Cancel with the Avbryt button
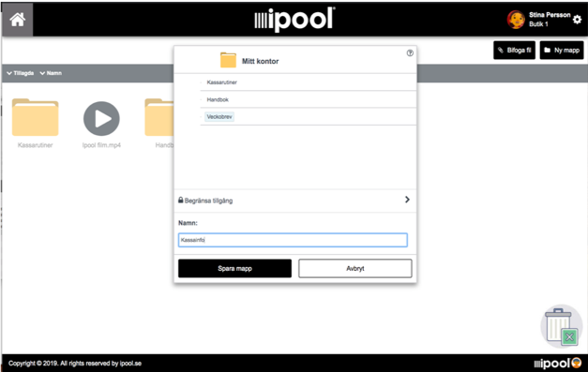This screenshot has height=372, width=588. tap(355, 269)
